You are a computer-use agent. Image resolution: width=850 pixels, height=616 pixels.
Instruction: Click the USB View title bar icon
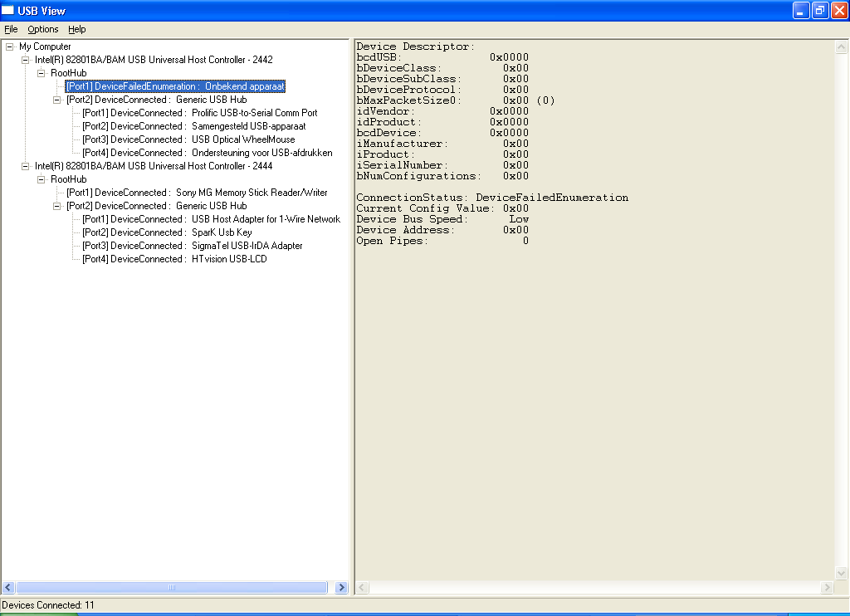pos(8,11)
